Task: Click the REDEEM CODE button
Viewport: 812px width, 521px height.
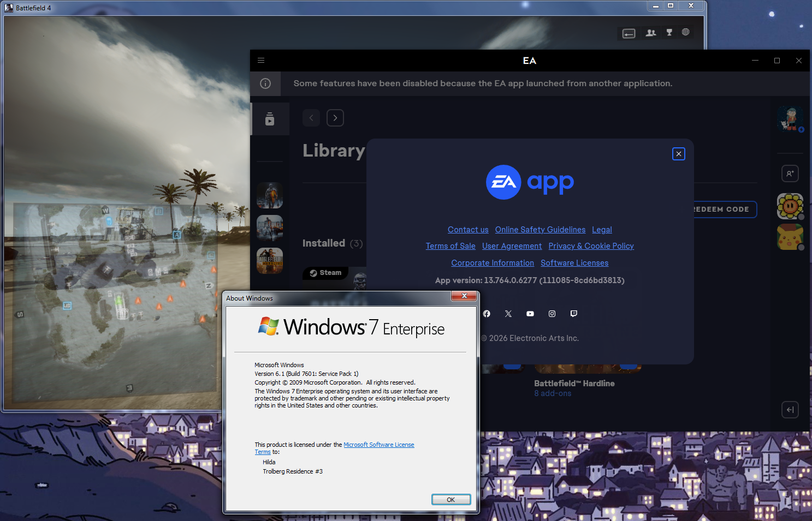Action: pyautogui.click(x=724, y=209)
